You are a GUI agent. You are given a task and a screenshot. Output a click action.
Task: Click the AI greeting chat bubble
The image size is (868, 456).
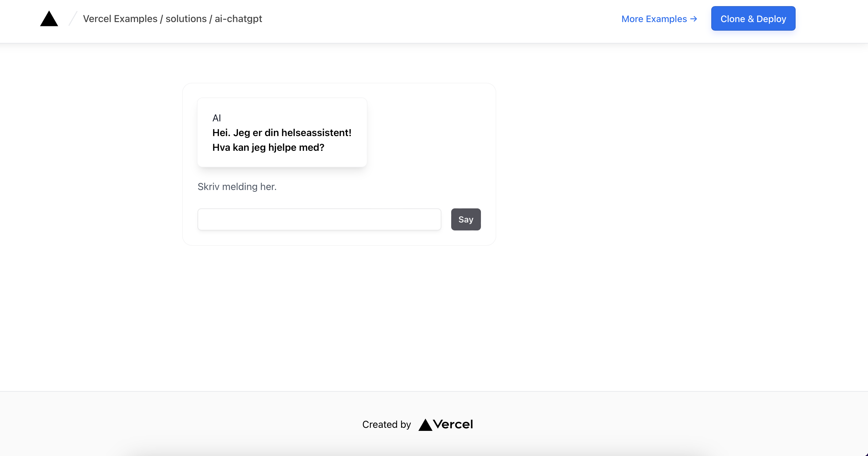tap(282, 132)
